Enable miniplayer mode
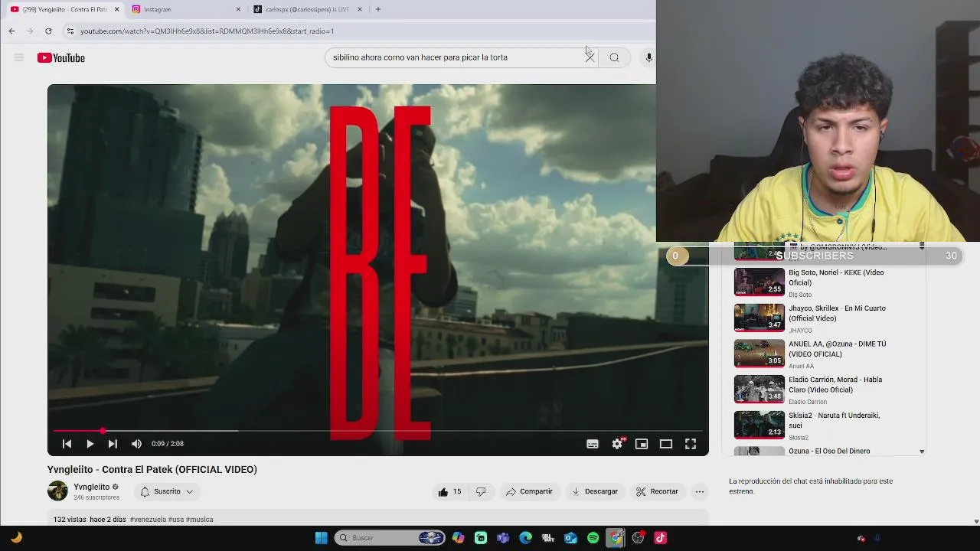Image resolution: width=980 pixels, height=551 pixels. [642, 444]
